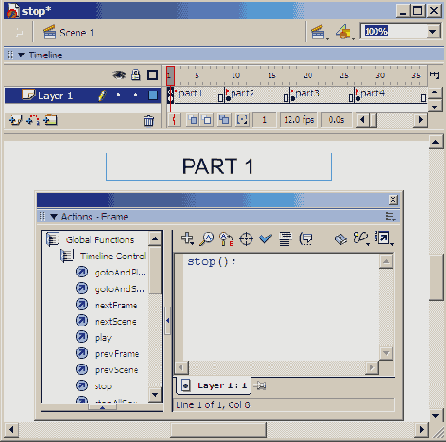The height and width of the screenshot is (442, 446).
Task: Collapse the Actions - Frame panel triangle
Action: [x=54, y=217]
